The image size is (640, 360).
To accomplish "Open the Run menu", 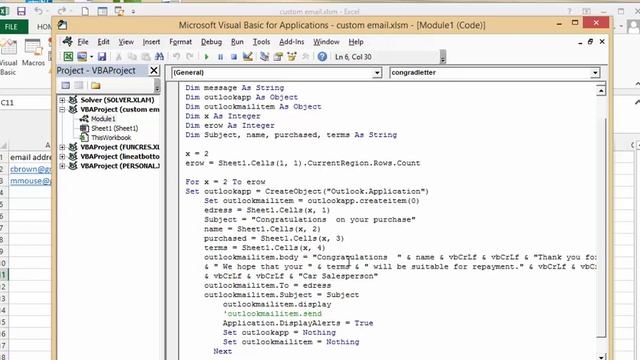I will pos(237,42).
